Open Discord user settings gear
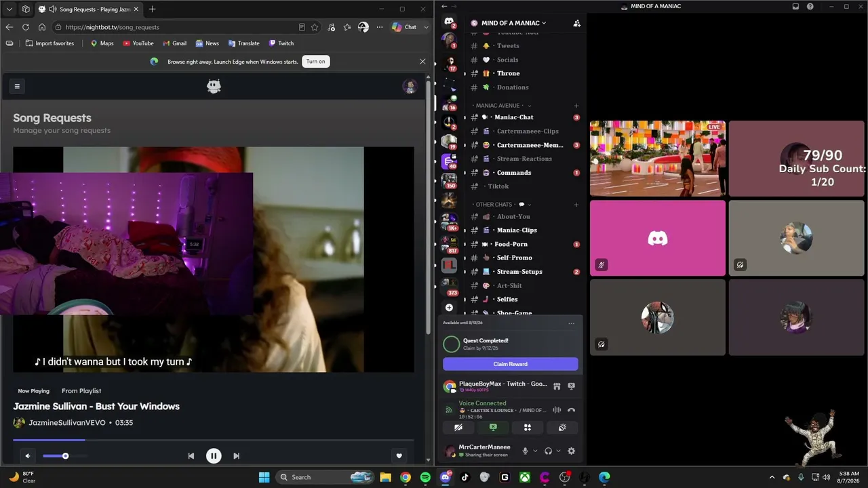 point(572,451)
